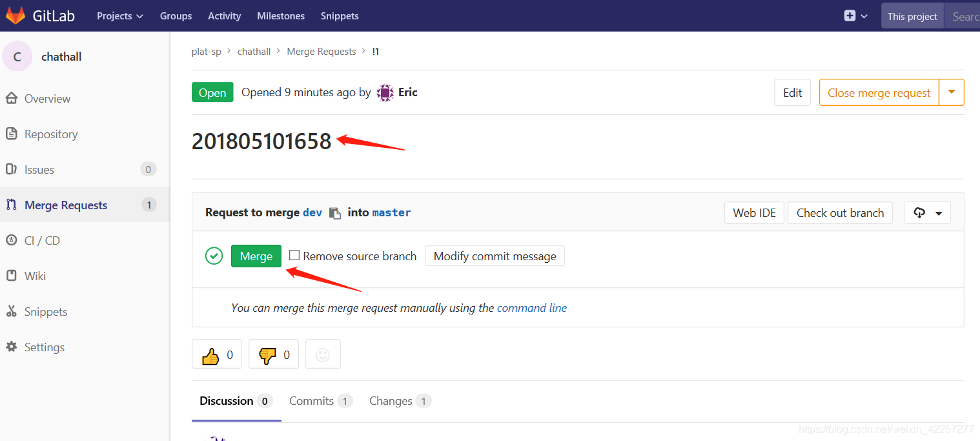Open the add emoji reaction picker
This screenshot has height=441, width=980.
tap(323, 354)
